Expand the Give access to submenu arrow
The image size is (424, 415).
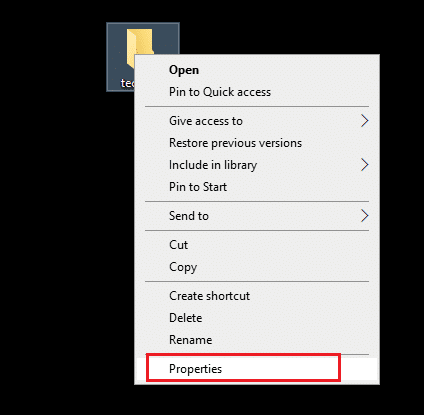tap(365, 121)
